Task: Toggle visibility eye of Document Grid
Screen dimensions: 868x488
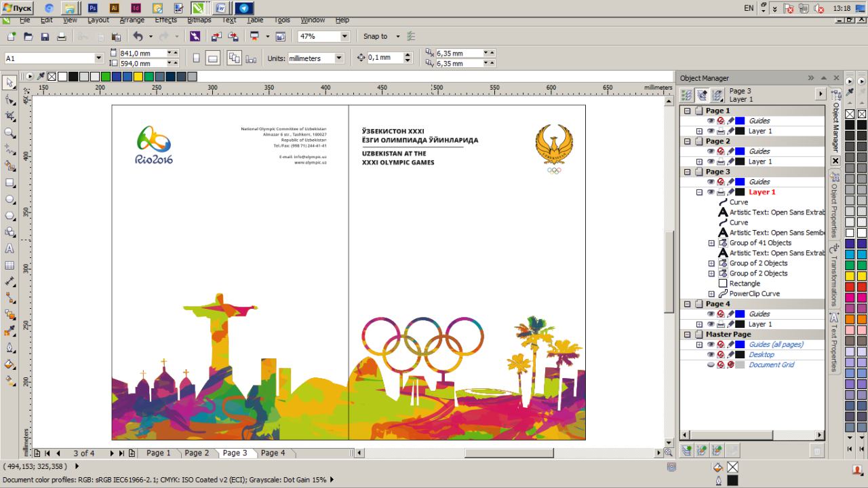Action: click(711, 365)
